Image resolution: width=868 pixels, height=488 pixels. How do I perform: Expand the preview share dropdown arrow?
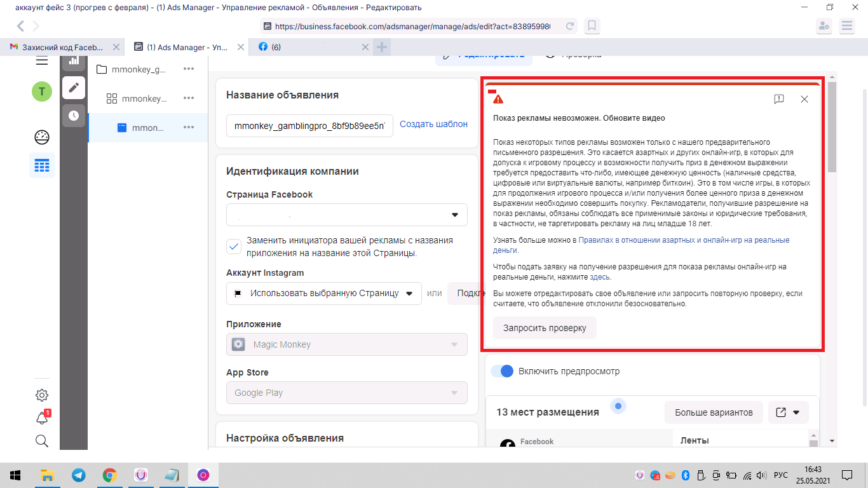click(x=796, y=412)
